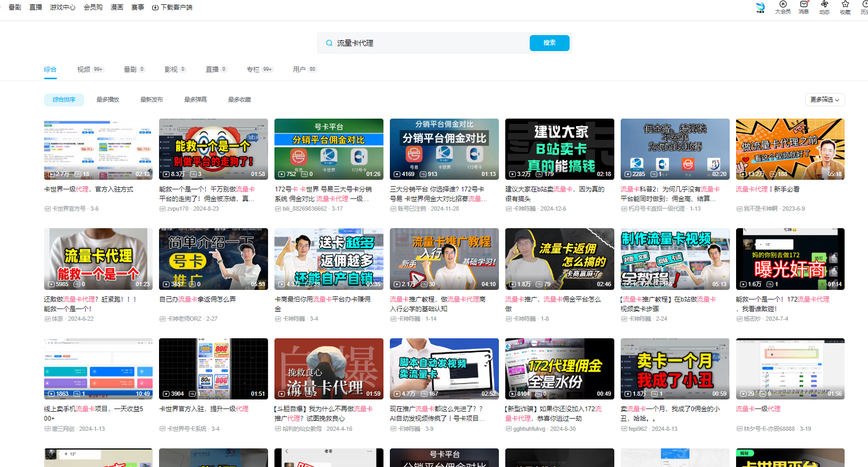This screenshot has height=467, width=868.
Task: Open title 卡世界官方入驻,提升一级代理
Action: 204,409
